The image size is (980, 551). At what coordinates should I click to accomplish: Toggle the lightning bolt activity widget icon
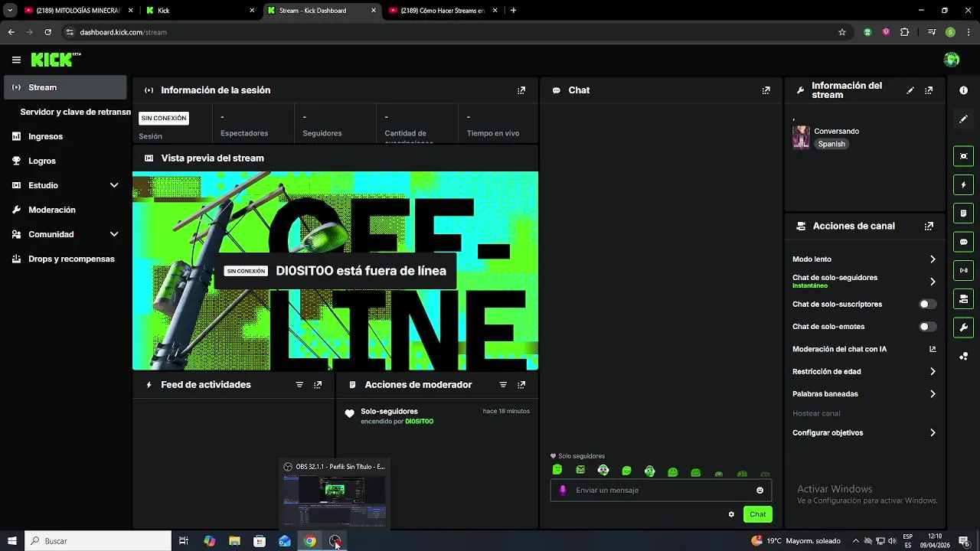pos(964,184)
